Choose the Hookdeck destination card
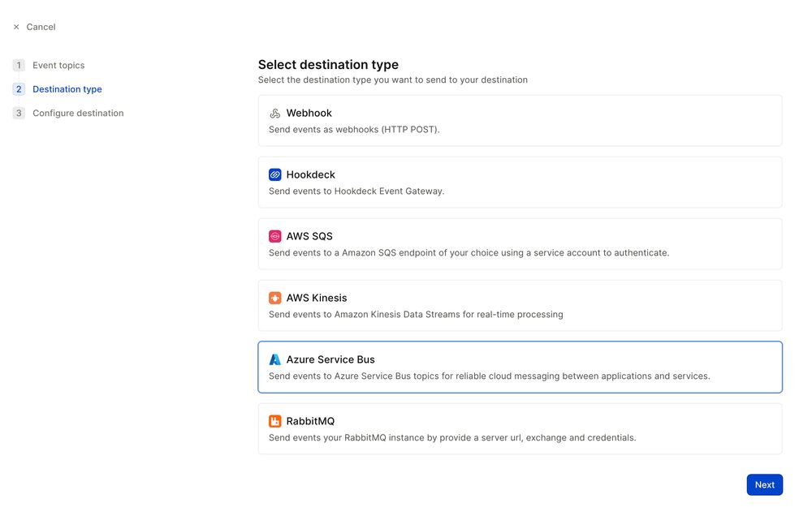This screenshot has width=812, height=516. [x=520, y=183]
